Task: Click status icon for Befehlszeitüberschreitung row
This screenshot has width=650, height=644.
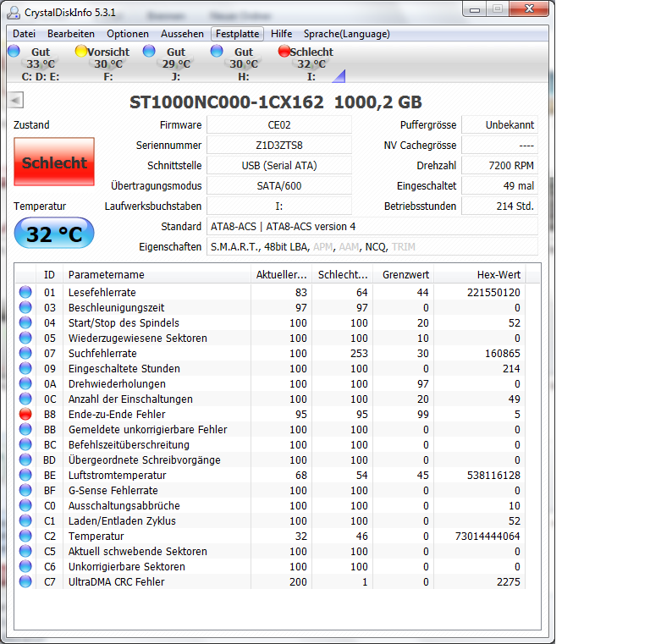Action: click(x=25, y=444)
